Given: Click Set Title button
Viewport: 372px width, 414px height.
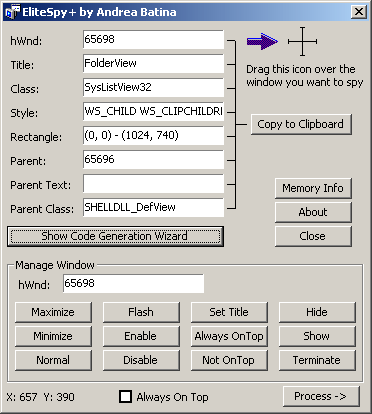Looking at the screenshot, I should click(229, 312).
